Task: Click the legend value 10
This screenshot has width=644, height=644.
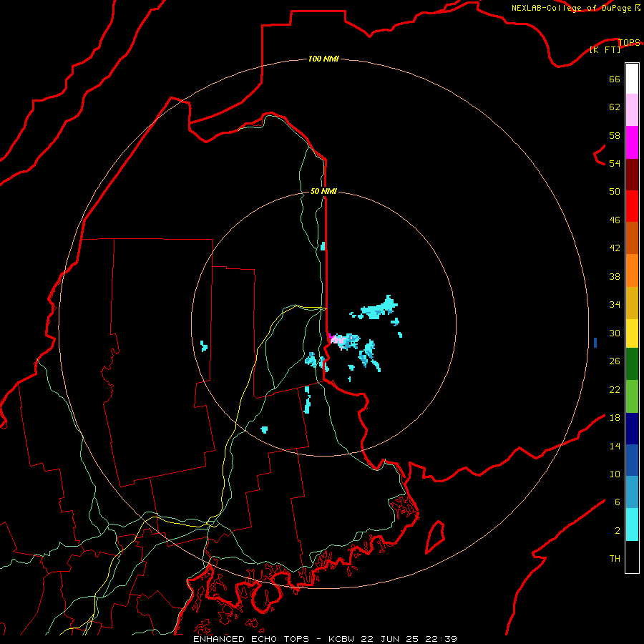Action: (x=615, y=474)
